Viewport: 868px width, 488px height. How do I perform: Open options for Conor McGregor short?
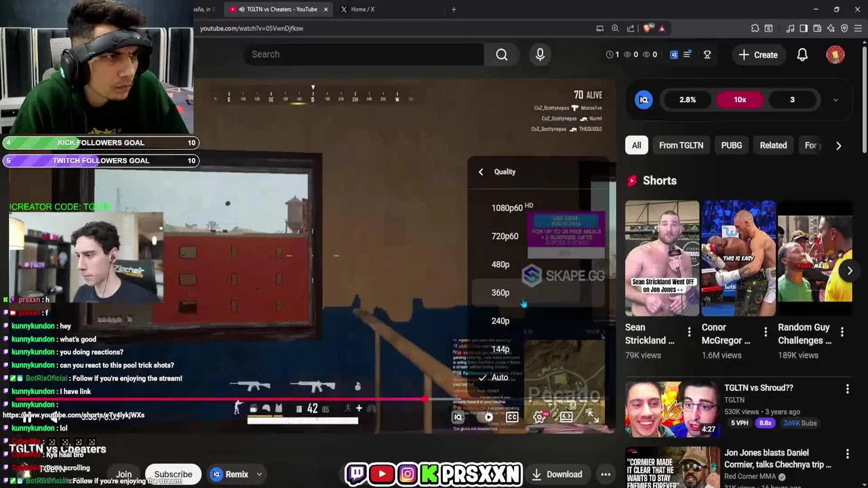tap(766, 332)
